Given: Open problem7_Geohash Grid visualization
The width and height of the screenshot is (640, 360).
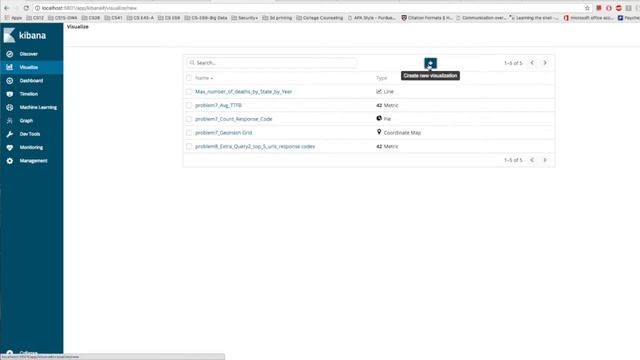Looking at the screenshot, I should pos(223,133).
